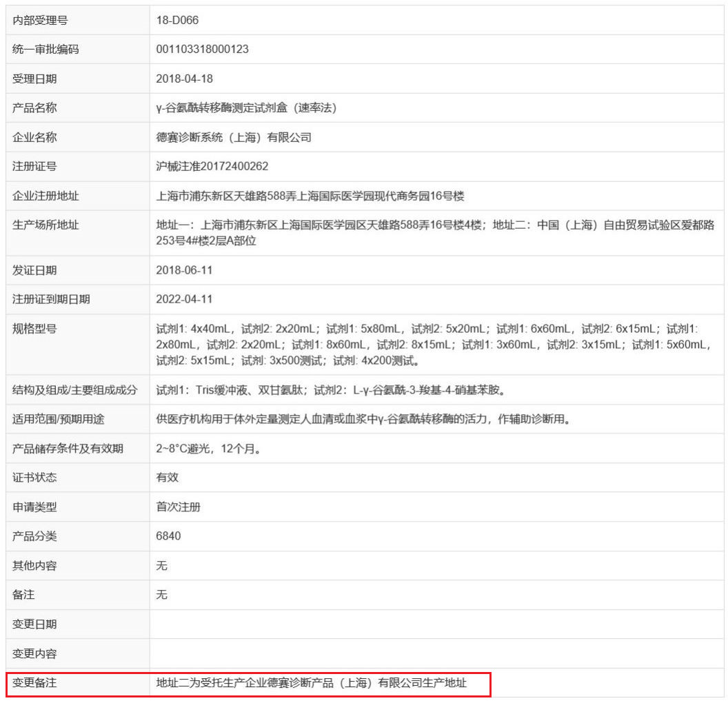Select product classification value 6840
The width and height of the screenshot is (728, 703).
(169, 536)
